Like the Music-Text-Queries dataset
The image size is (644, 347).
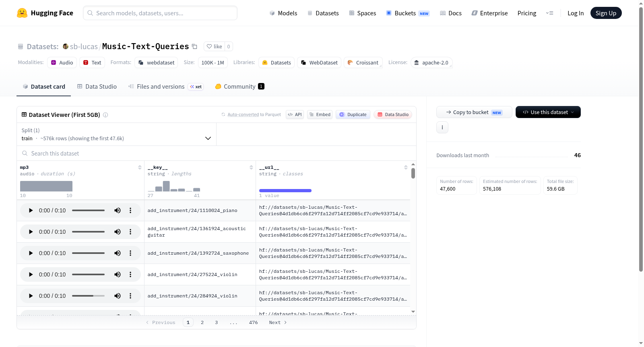tap(214, 46)
